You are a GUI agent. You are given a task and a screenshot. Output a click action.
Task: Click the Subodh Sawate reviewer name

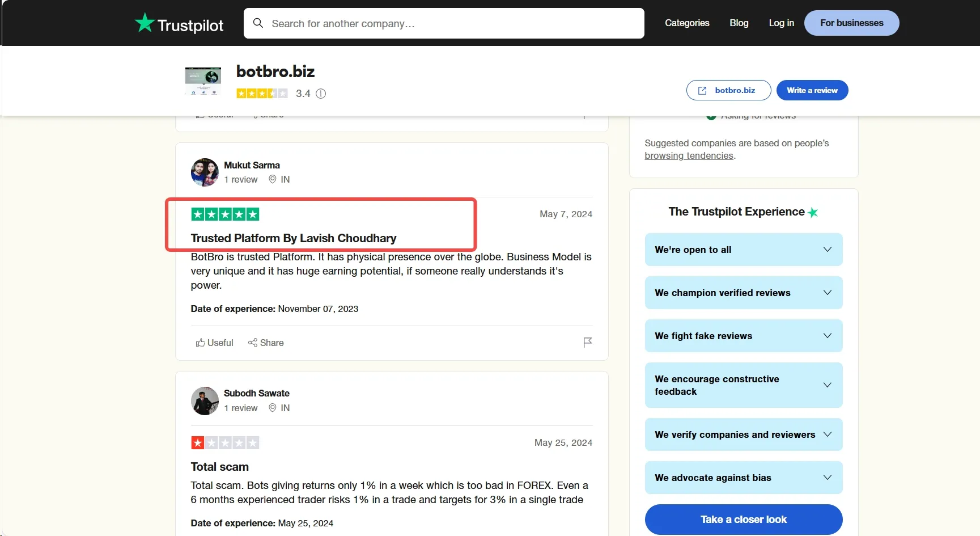coord(257,393)
